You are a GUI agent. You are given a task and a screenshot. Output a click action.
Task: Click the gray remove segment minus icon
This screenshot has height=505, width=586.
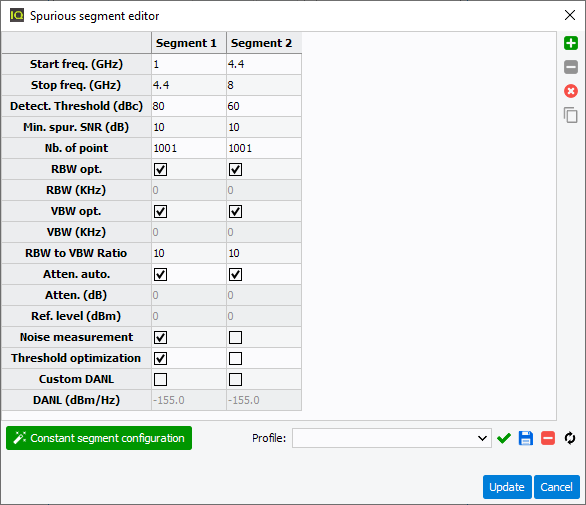pos(571,67)
